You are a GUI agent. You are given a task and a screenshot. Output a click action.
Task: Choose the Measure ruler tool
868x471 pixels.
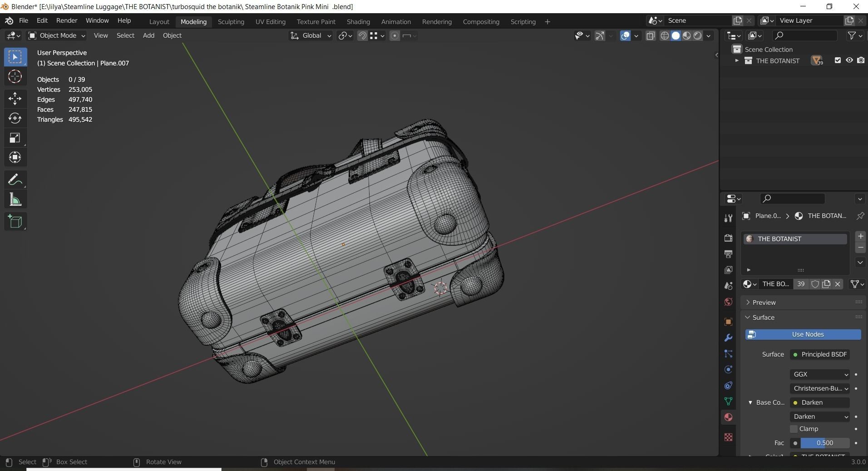tap(15, 199)
